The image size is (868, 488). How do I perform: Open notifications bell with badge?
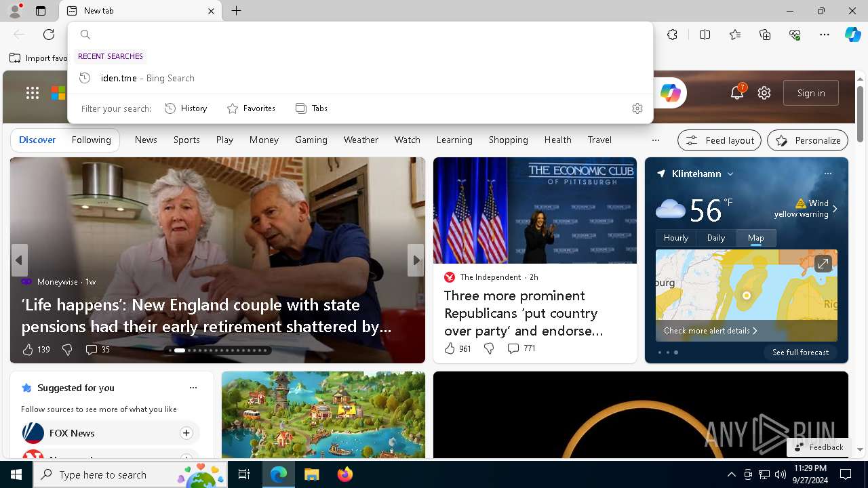pos(737,93)
